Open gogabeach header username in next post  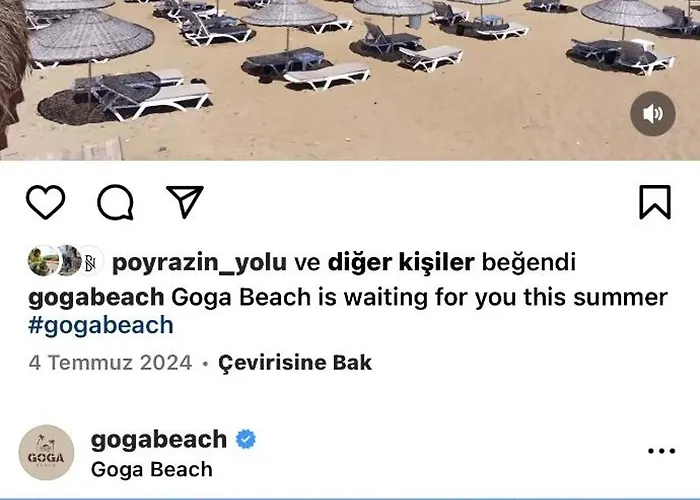pos(159,439)
